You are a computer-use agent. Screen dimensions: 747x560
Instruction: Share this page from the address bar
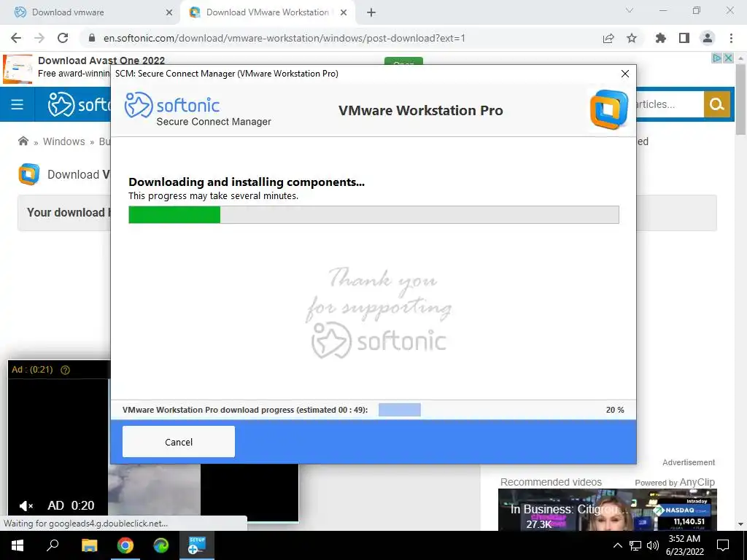[x=608, y=38]
